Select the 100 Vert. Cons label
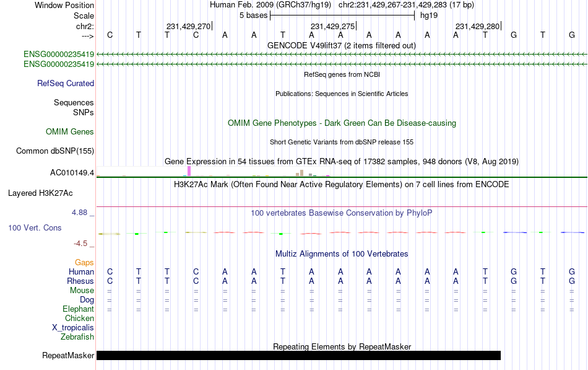The height and width of the screenshot is (370, 588). (x=35, y=227)
